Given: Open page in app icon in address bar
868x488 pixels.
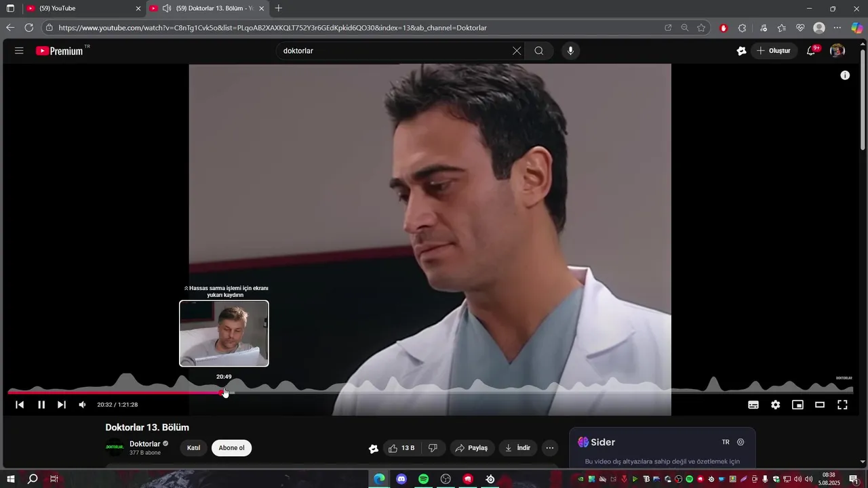Looking at the screenshot, I should pos(668,28).
